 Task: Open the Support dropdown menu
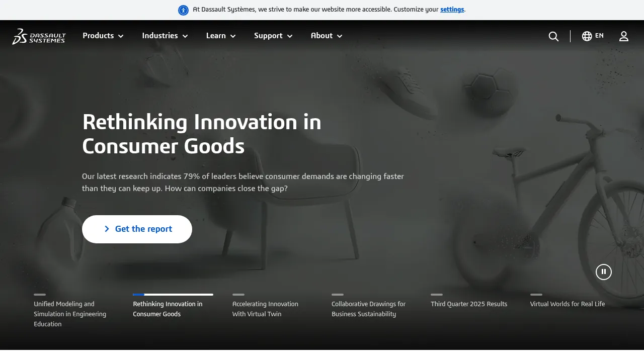click(273, 36)
